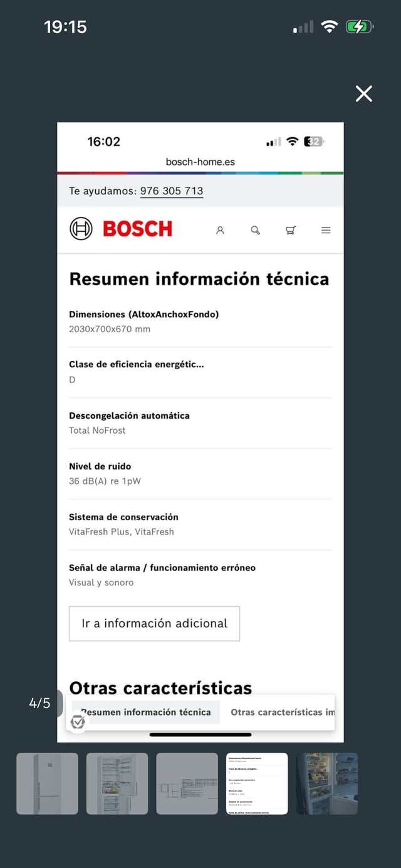Tap the bosch-home.es address text
401x868 pixels.
pyautogui.click(x=200, y=162)
